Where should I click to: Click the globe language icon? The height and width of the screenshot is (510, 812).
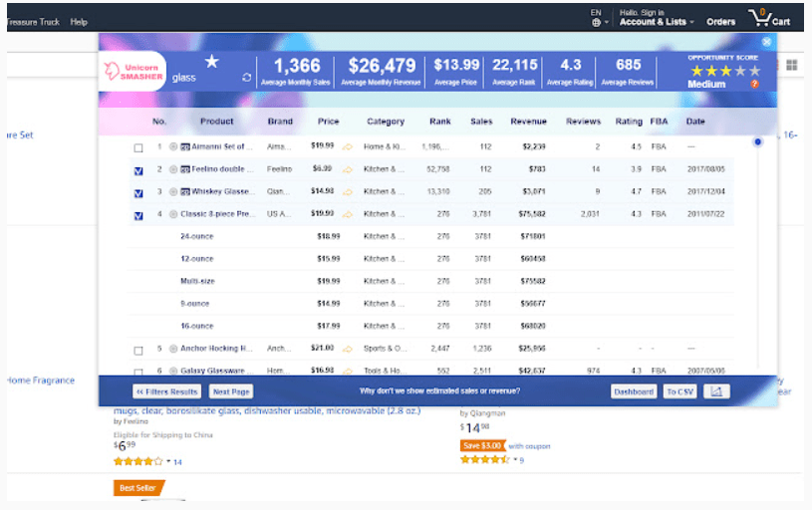[596, 22]
